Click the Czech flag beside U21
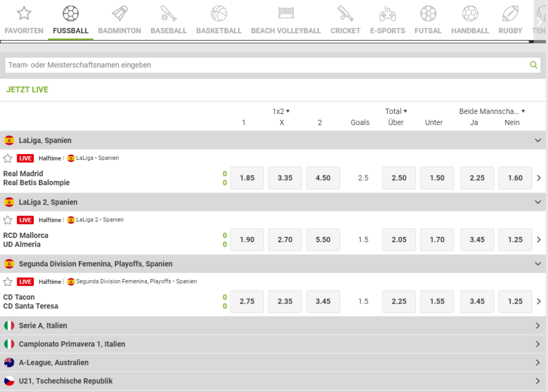 pyautogui.click(x=9, y=381)
